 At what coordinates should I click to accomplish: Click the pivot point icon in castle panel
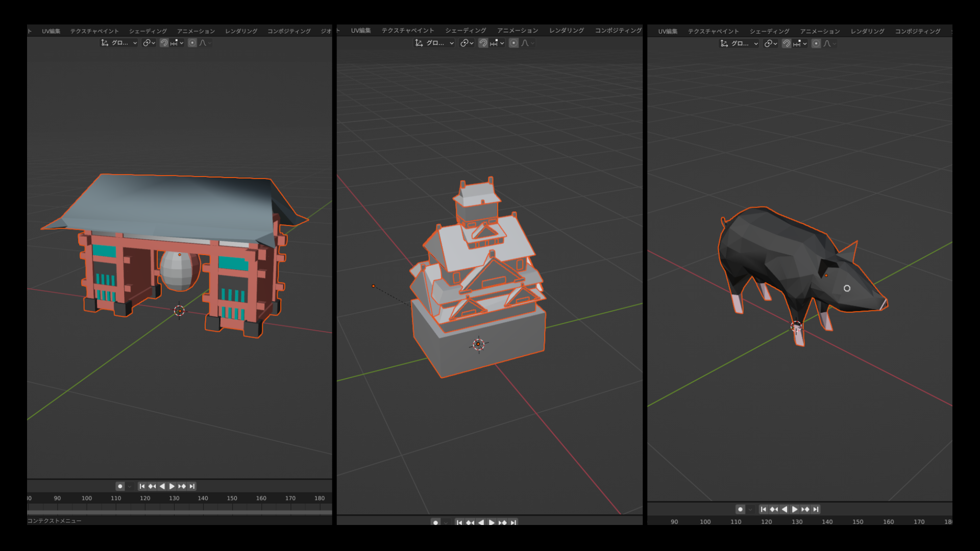pyautogui.click(x=464, y=43)
